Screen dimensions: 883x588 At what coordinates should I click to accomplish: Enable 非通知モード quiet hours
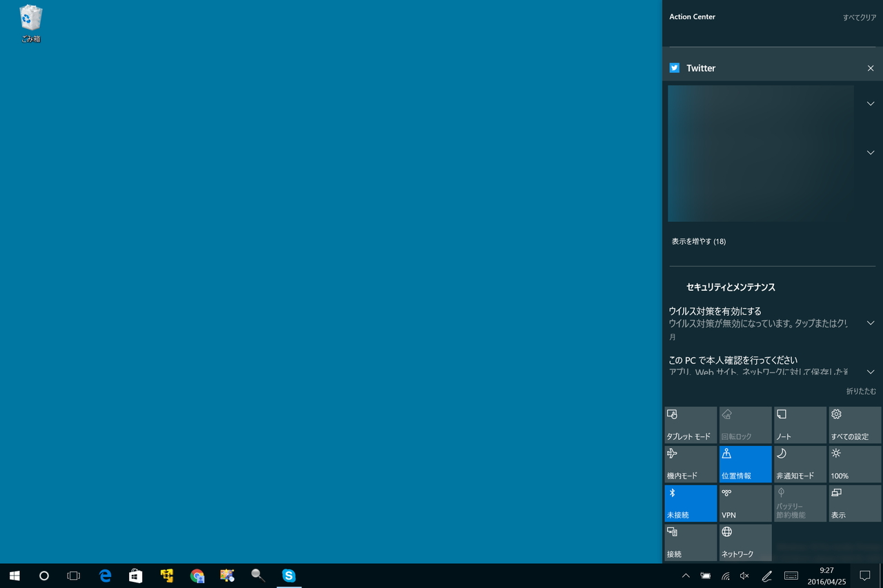(x=800, y=465)
